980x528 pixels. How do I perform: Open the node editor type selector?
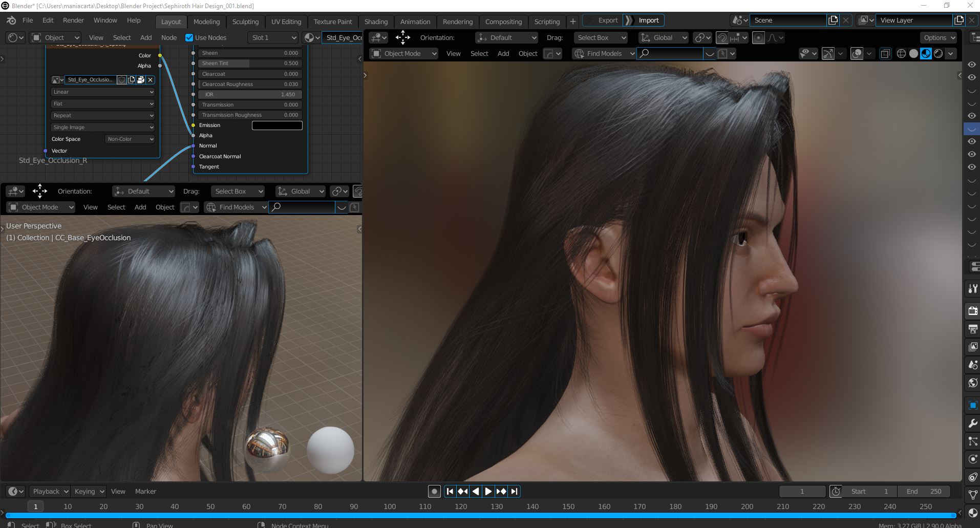[16, 38]
